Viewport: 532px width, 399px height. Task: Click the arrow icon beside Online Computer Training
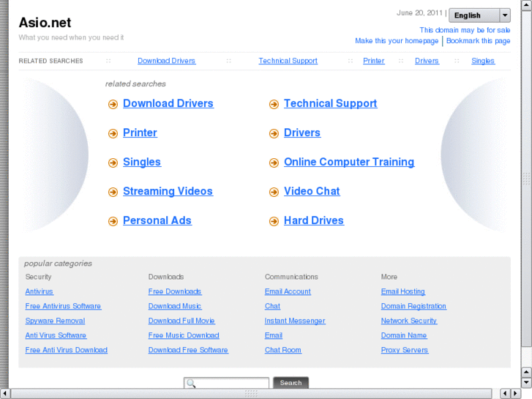[x=274, y=163]
